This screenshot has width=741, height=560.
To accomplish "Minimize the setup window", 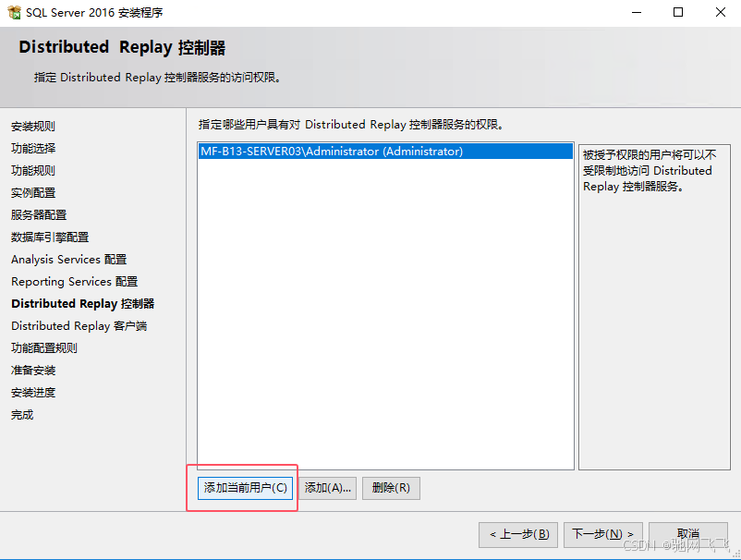I will (x=637, y=12).
